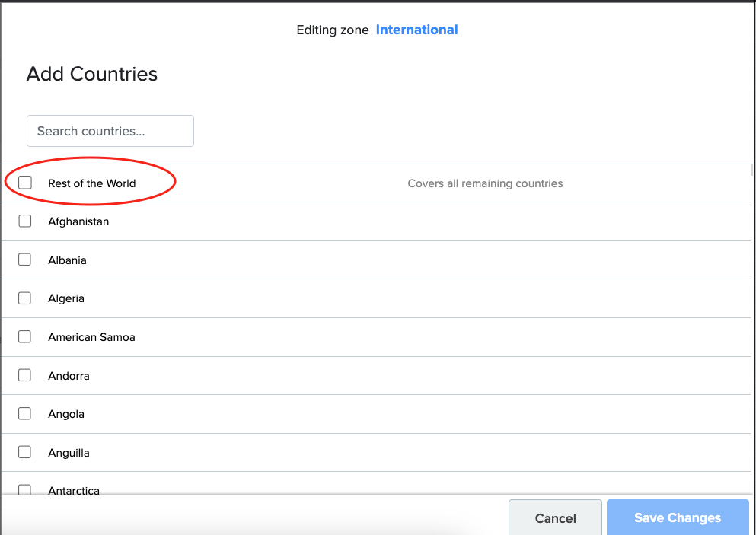Click the Rest of the World label

click(x=92, y=183)
